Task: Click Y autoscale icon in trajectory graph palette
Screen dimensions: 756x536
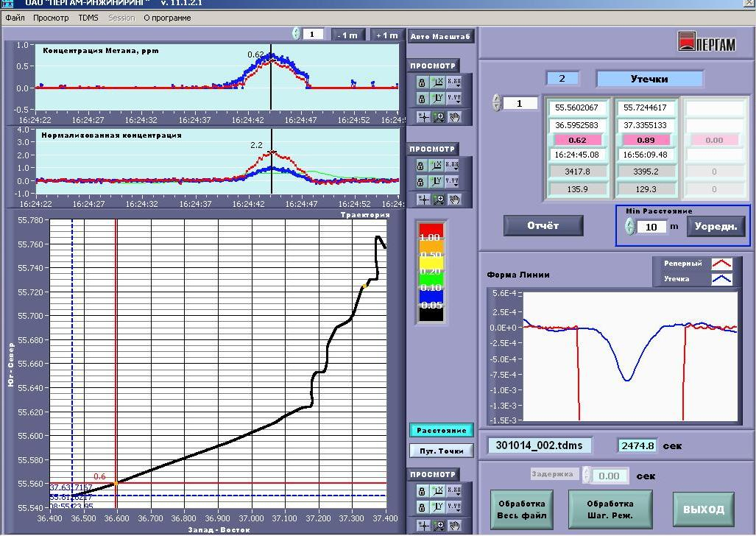Action: (x=438, y=507)
